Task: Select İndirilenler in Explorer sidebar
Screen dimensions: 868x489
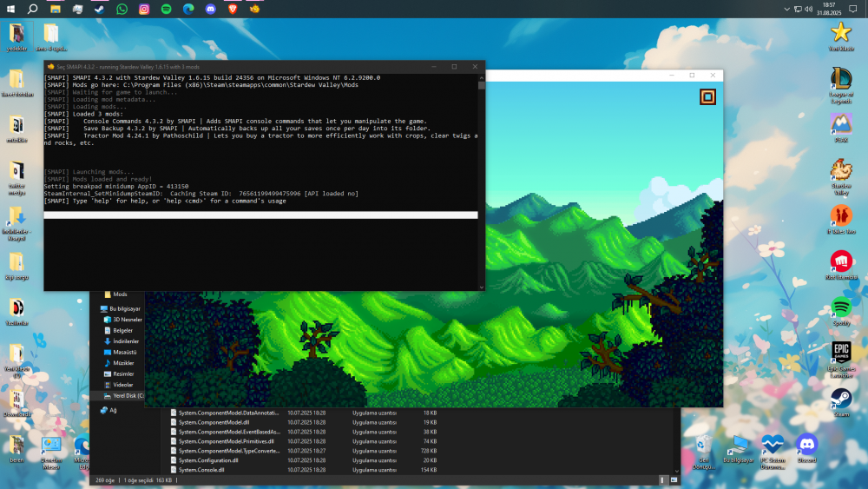Action: (x=122, y=341)
